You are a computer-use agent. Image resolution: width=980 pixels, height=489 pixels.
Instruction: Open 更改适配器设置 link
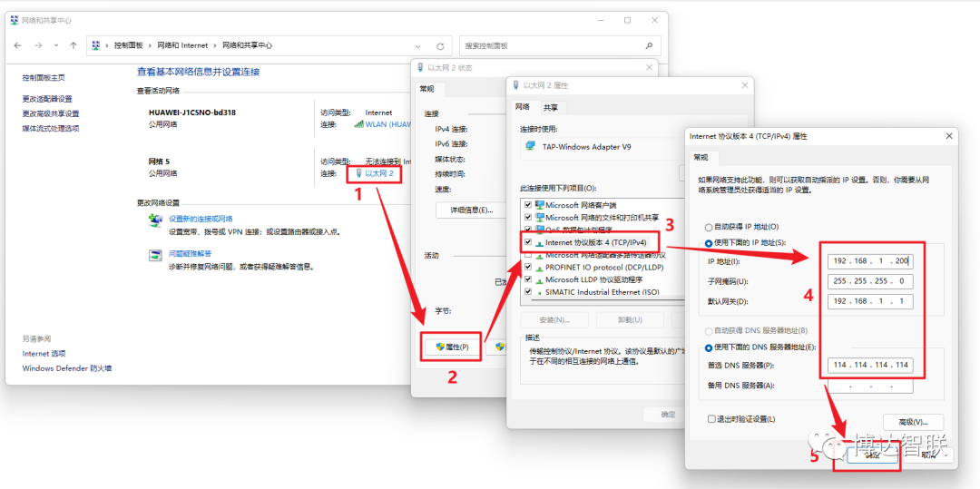click(x=47, y=99)
